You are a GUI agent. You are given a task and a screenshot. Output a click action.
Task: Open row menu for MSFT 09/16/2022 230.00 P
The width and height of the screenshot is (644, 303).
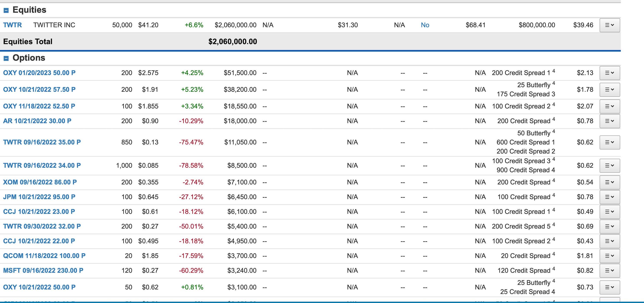[610, 270]
